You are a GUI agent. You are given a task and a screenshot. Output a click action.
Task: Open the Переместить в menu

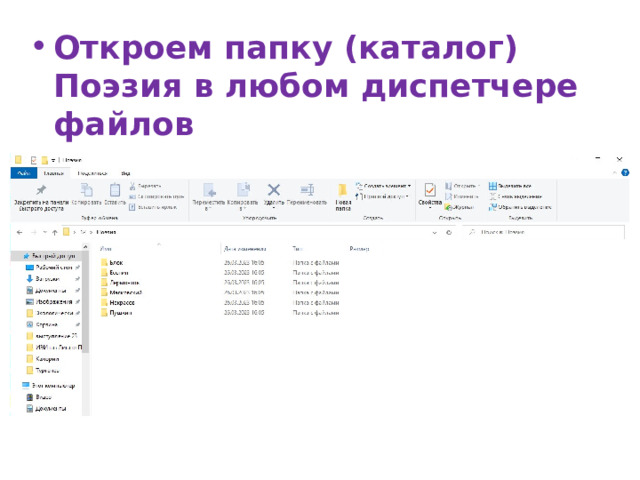pos(209,197)
